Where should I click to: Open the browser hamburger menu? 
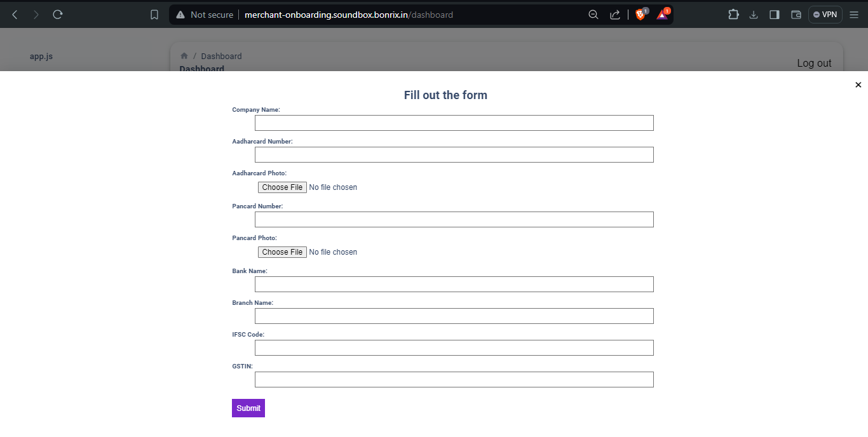tap(854, 14)
